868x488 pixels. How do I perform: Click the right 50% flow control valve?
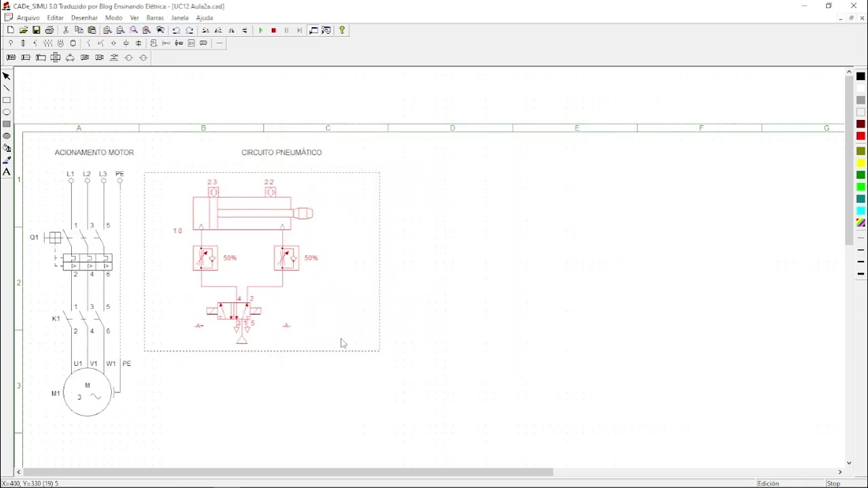286,258
